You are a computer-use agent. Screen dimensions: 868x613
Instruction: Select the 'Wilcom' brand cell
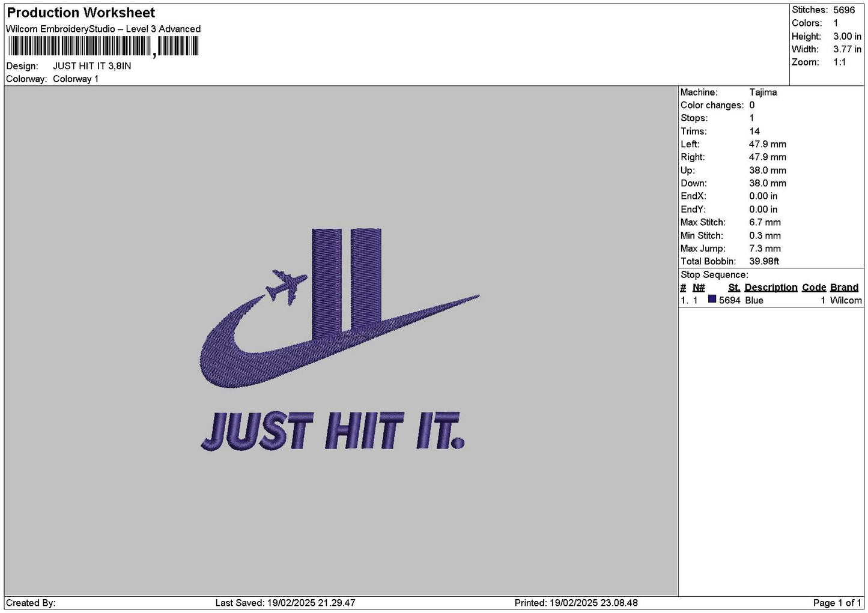846,300
